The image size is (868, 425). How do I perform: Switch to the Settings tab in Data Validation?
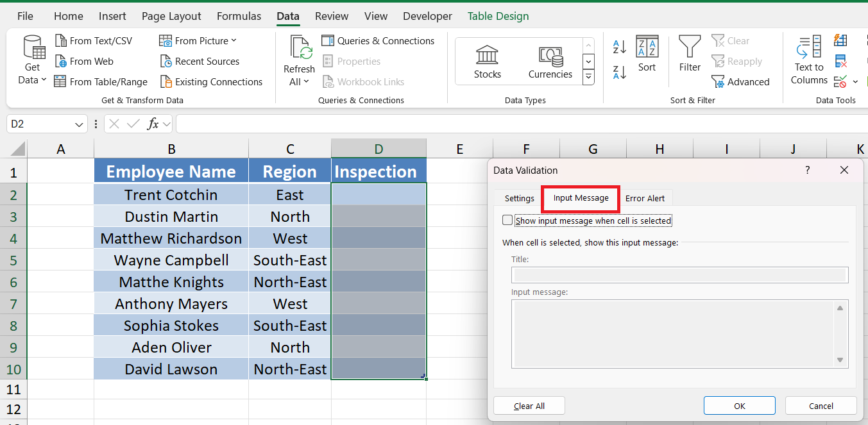click(519, 198)
